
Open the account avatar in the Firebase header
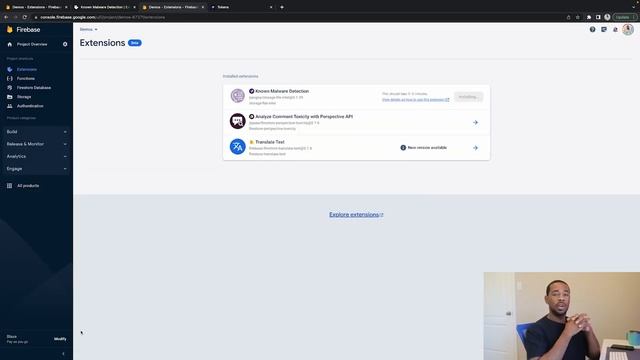[628, 29]
